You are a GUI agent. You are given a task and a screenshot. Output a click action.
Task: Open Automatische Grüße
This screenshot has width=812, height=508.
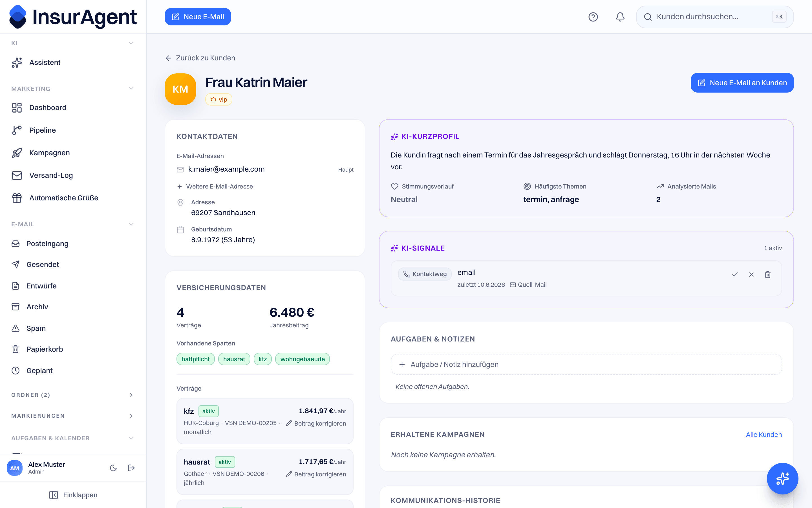[x=73, y=198]
